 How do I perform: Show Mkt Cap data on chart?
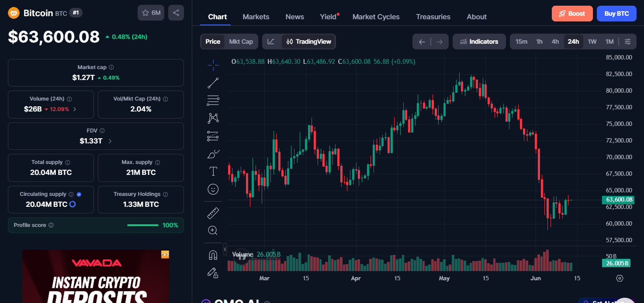241,42
